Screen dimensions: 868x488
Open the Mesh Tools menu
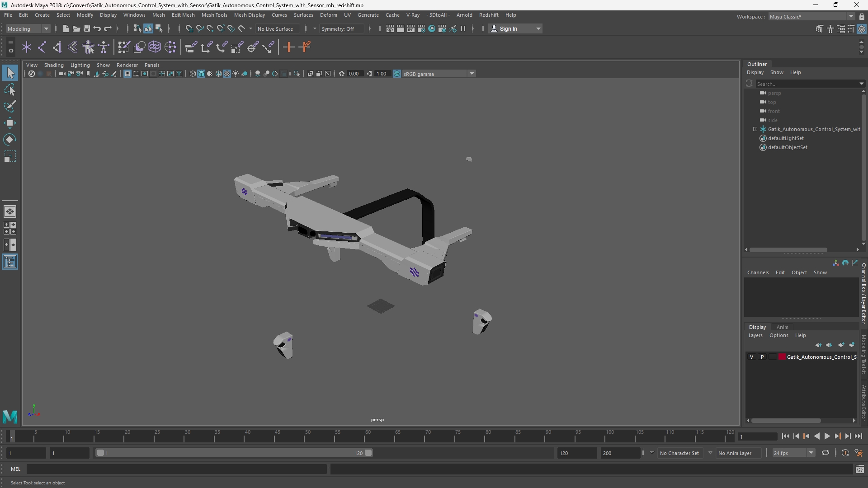click(x=214, y=15)
